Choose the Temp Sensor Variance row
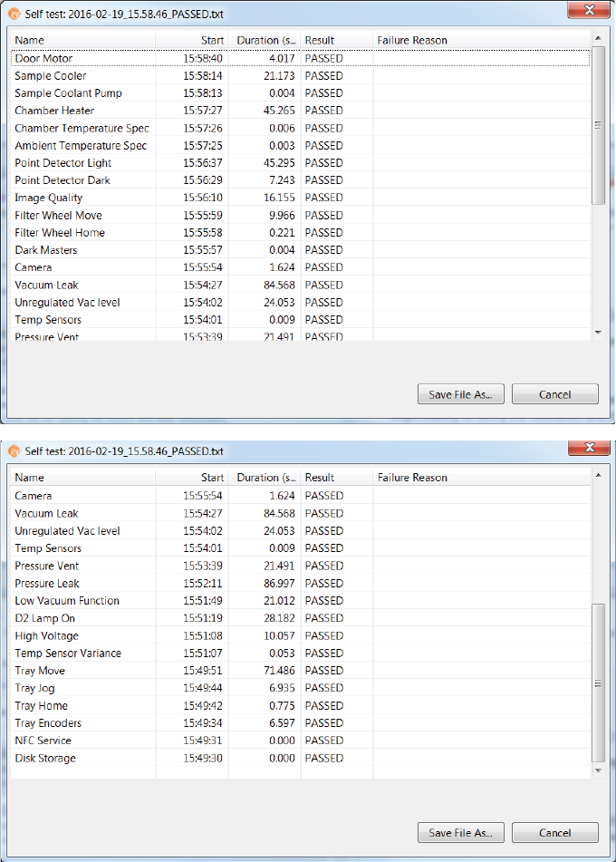 pos(300,654)
